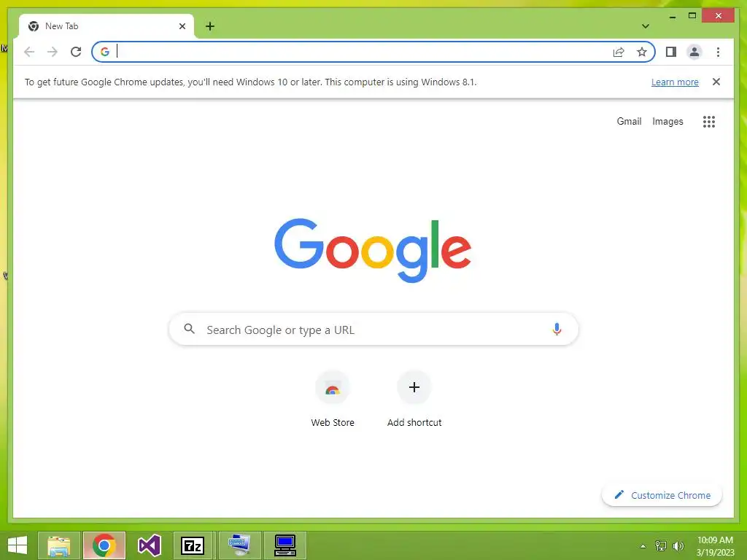Bookmark this tab with the star icon
Viewport: 747px width, 560px height.
pyautogui.click(x=642, y=52)
